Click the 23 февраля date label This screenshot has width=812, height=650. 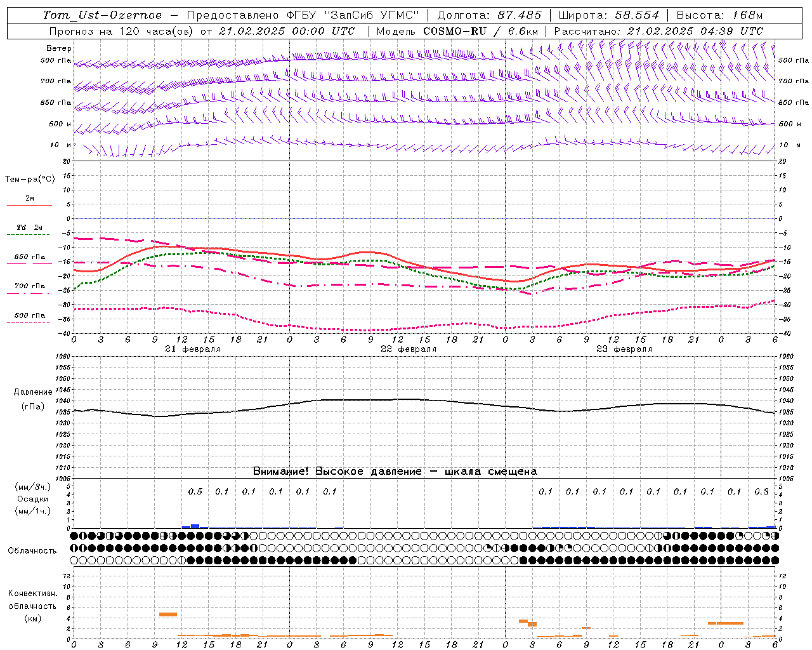(x=624, y=349)
